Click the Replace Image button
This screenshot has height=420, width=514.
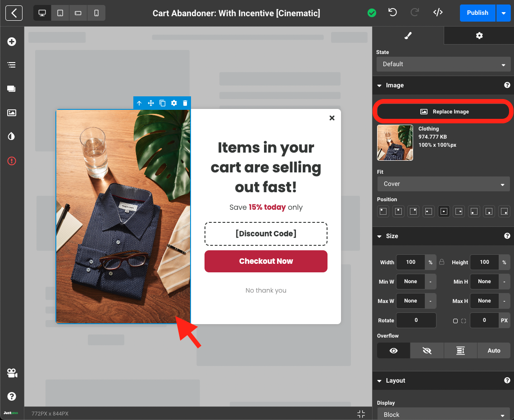(443, 112)
